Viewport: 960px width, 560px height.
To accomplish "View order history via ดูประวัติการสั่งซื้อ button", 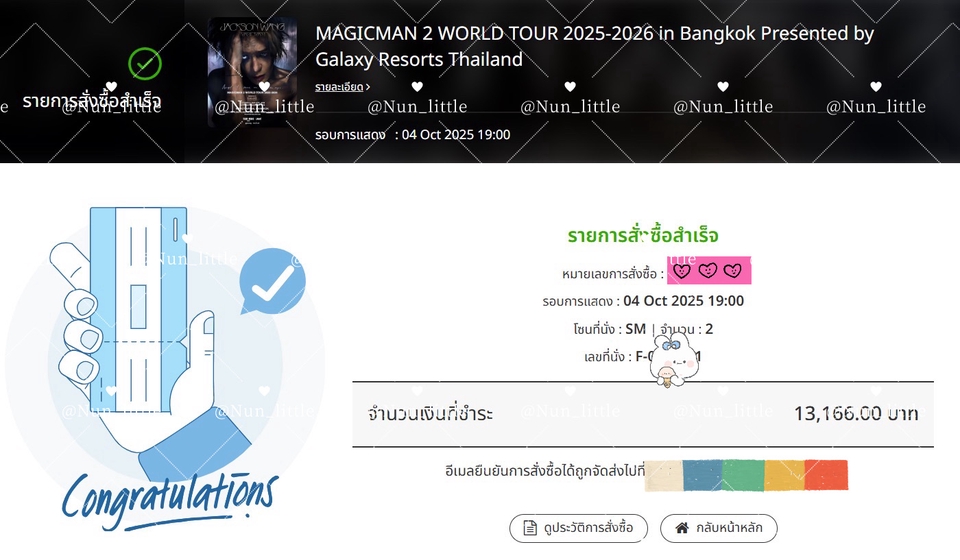I will pyautogui.click(x=579, y=528).
